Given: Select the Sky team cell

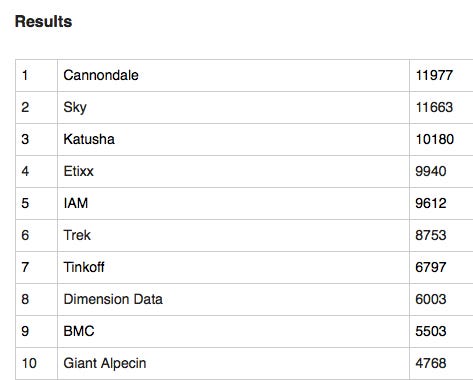Looking at the screenshot, I should pyautogui.click(x=233, y=108).
